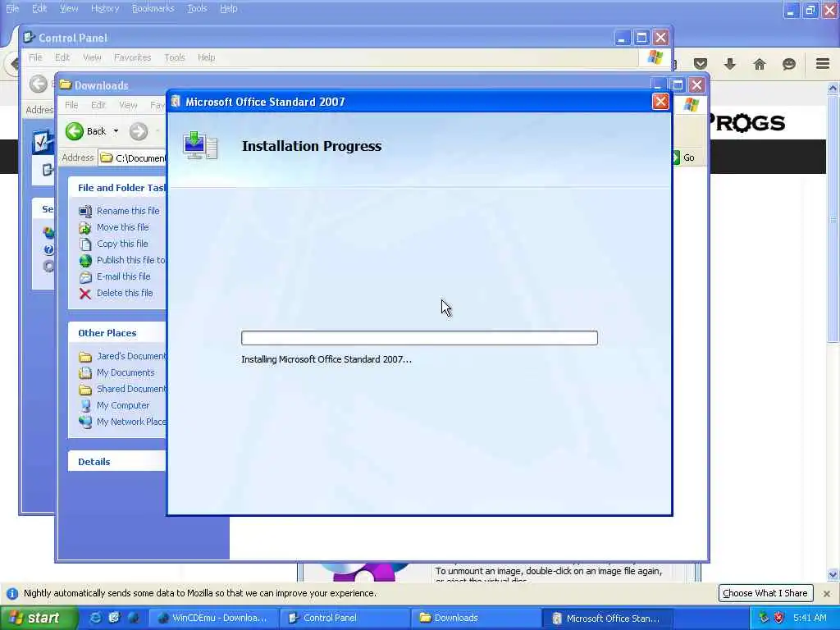Open View menu in Control Panel window
The height and width of the screenshot is (630, 840).
[92, 57]
